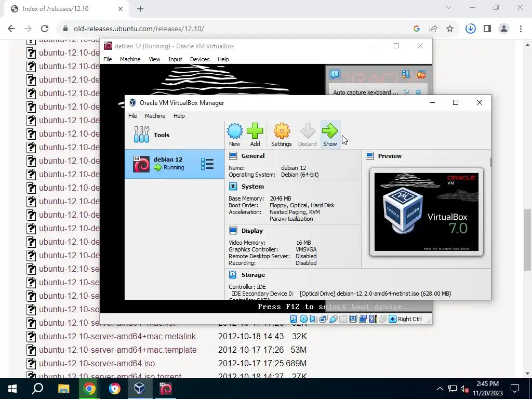Image resolution: width=532 pixels, height=399 pixels.
Task: Click the display status bar icon
Action: pos(353,319)
